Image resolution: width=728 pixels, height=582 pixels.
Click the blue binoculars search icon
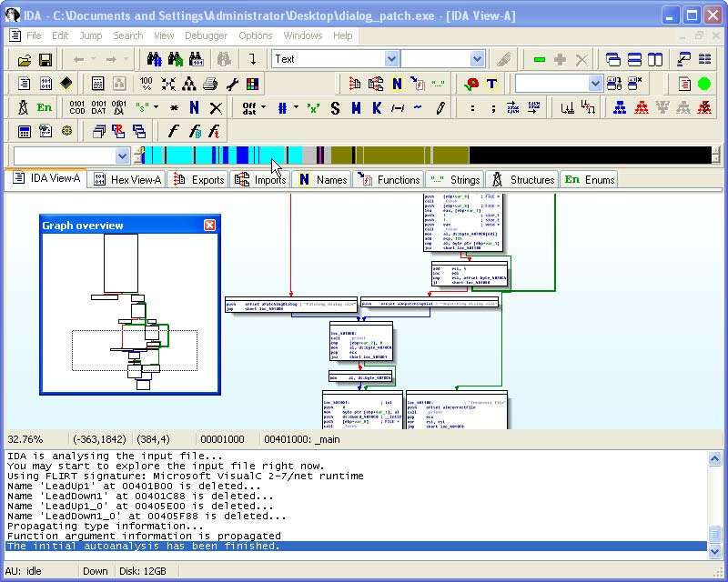click(154, 59)
